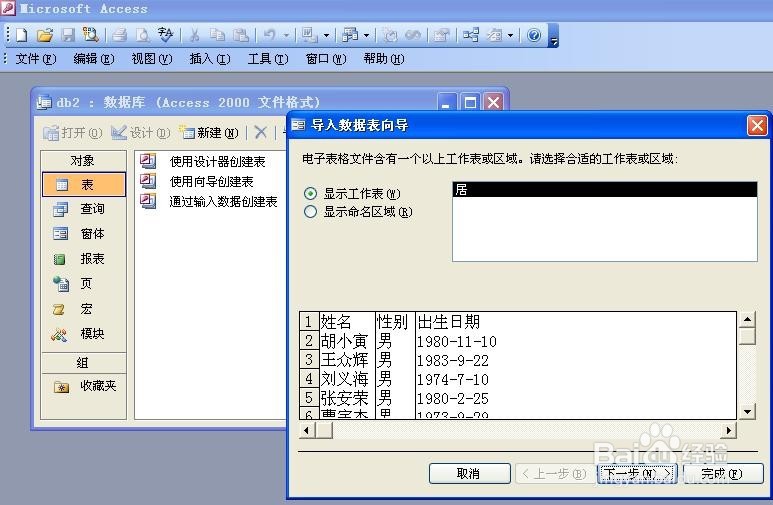Expand the Analyze dropdown arrow

click(366, 36)
